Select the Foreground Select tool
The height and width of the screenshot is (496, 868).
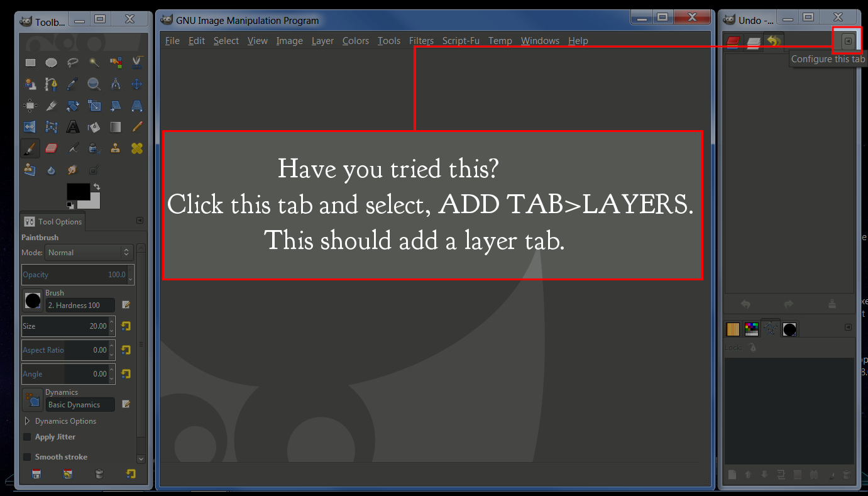(30, 84)
